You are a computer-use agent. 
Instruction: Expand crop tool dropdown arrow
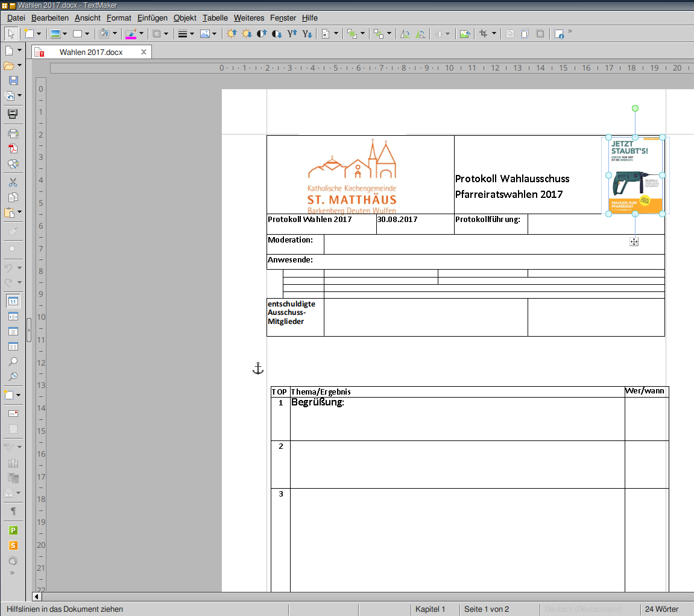coord(494,34)
